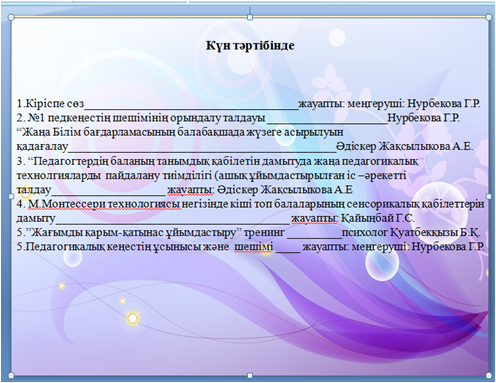
Task: Click the top-right corner sizing handle
Action: (489, 17)
